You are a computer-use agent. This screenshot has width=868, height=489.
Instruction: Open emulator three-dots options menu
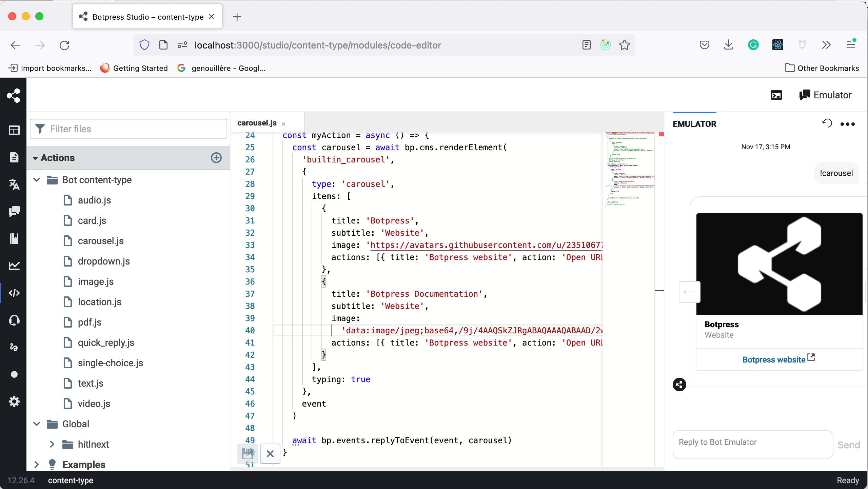(x=847, y=124)
